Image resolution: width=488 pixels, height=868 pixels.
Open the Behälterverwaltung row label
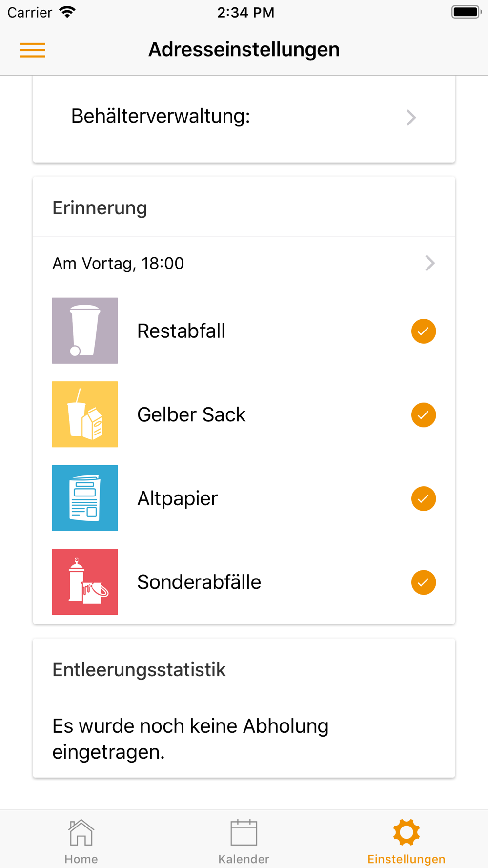point(161,116)
